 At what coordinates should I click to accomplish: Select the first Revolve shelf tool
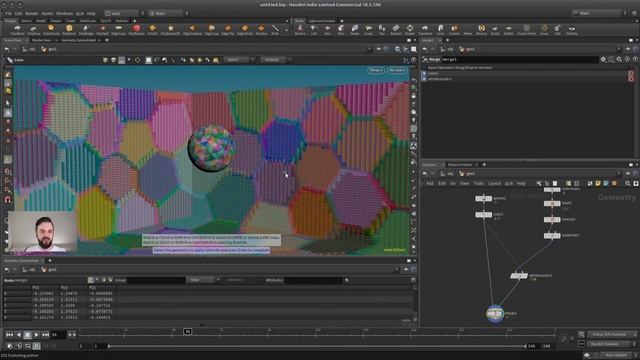coord(300,29)
